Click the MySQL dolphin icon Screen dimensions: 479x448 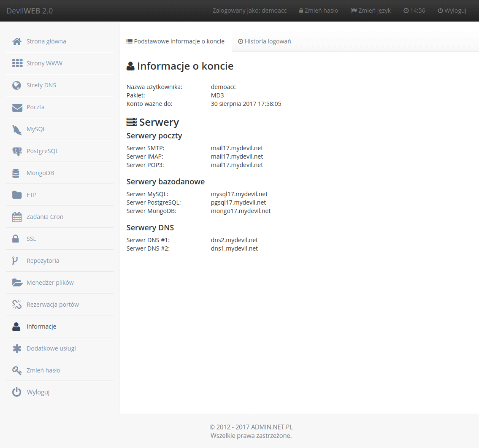point(17,130)
